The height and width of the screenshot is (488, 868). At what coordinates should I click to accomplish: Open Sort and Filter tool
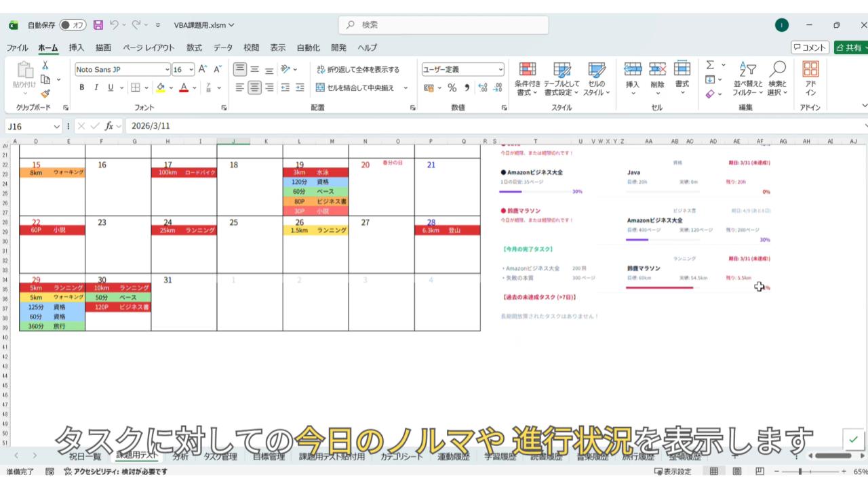[x=747, y=79]
